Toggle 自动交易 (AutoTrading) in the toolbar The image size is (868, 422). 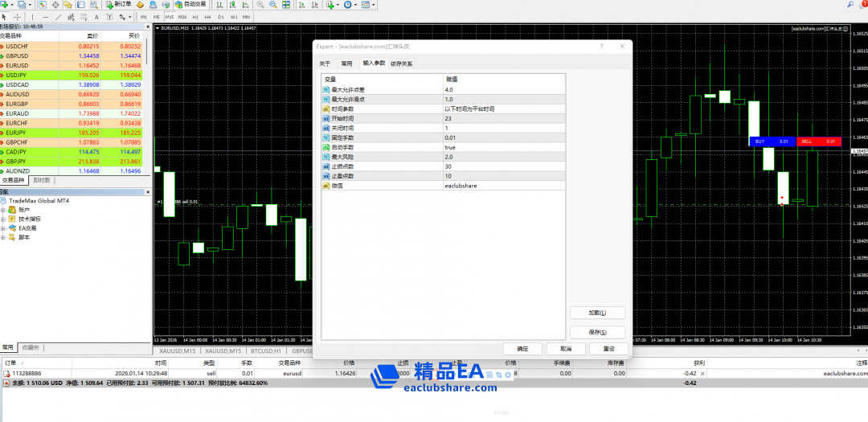pos(190,5)
